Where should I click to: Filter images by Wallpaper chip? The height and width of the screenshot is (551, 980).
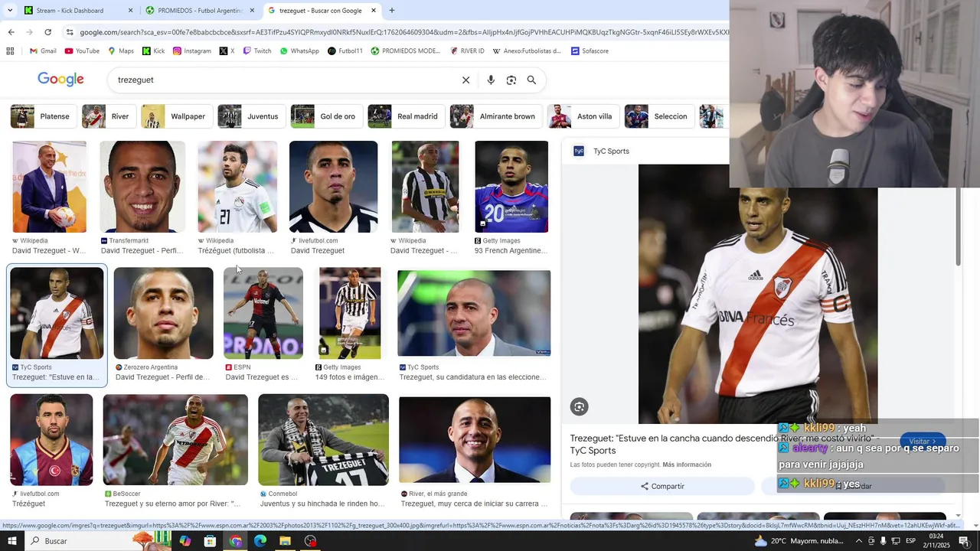[x=177, y=116]
